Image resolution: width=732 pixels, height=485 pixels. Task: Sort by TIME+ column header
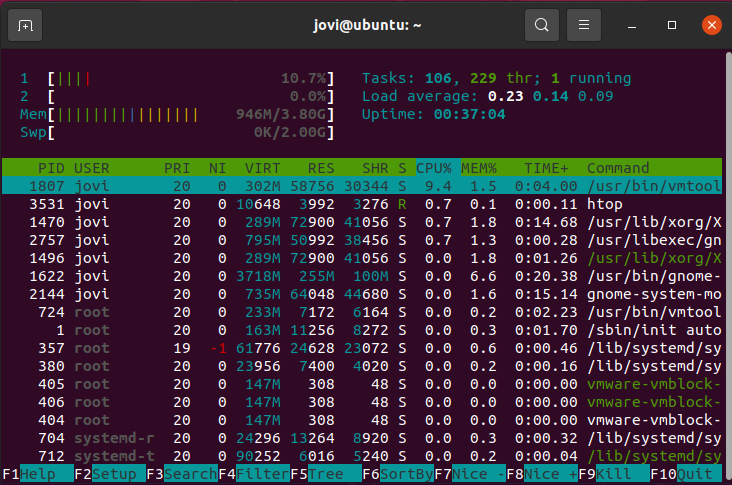pyautogui.click(x=546, y=168)
